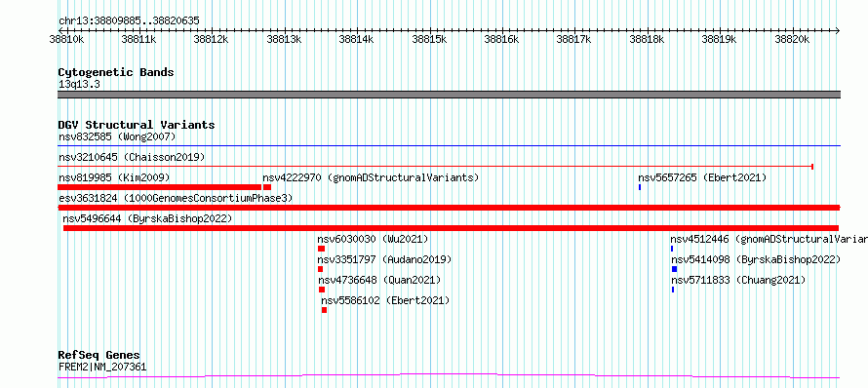This screenshot has width=868, height=388.
Task: Click the red nsv5496644 variant bar
Action: point(452,228)
